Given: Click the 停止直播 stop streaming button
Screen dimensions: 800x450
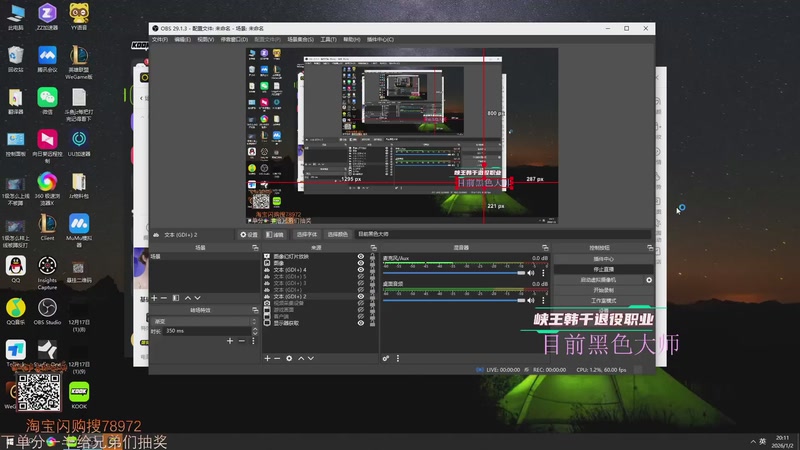Looking at the screenshot, I should tap(604, 269).
